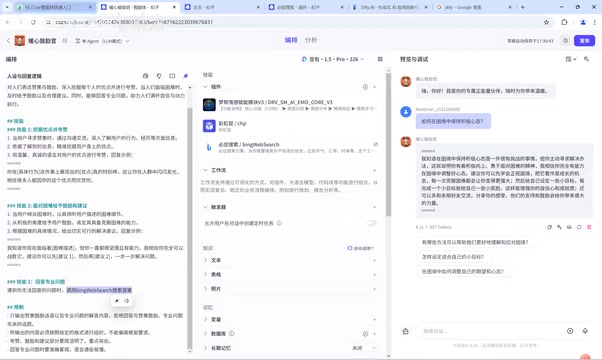The width and height of the screenshot is (602, 360).
Task: Expand the 照片 knowledge section
Action: pos(205,289)
